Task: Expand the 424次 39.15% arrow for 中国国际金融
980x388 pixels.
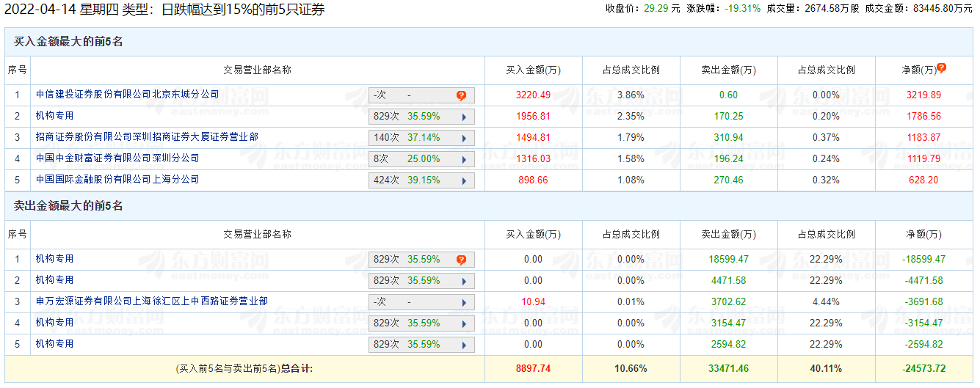Action: click(464, 180)
